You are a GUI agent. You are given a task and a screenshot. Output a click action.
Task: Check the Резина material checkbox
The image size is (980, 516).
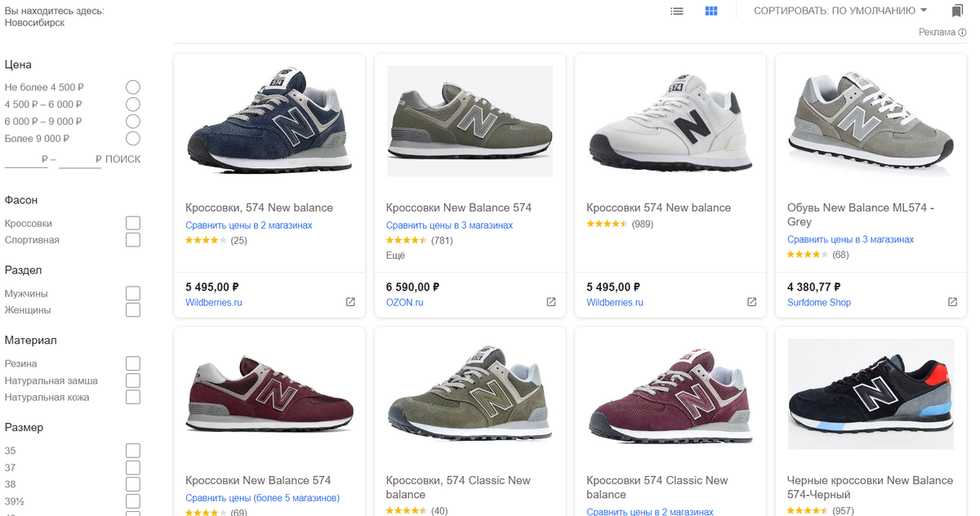point(133,363)
